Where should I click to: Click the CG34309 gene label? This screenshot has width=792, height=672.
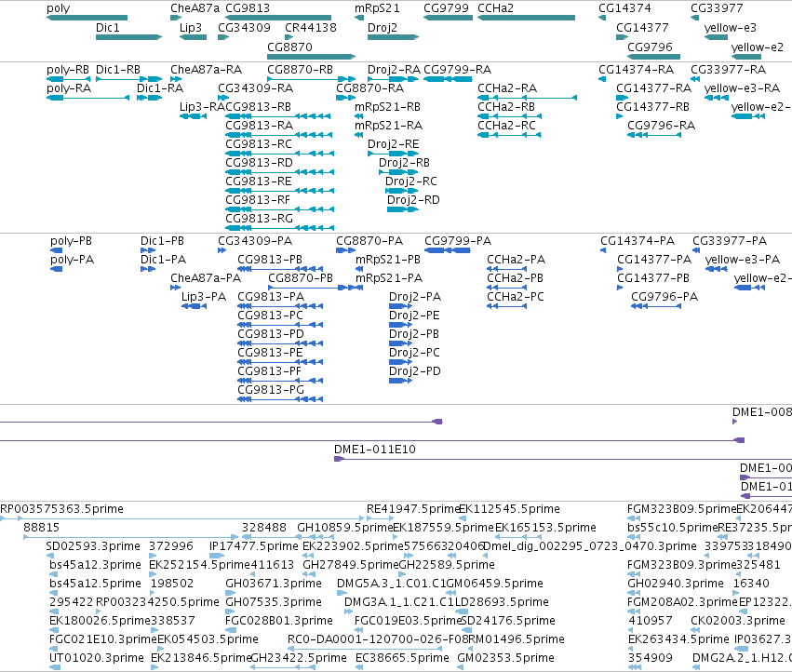point(244,27)
